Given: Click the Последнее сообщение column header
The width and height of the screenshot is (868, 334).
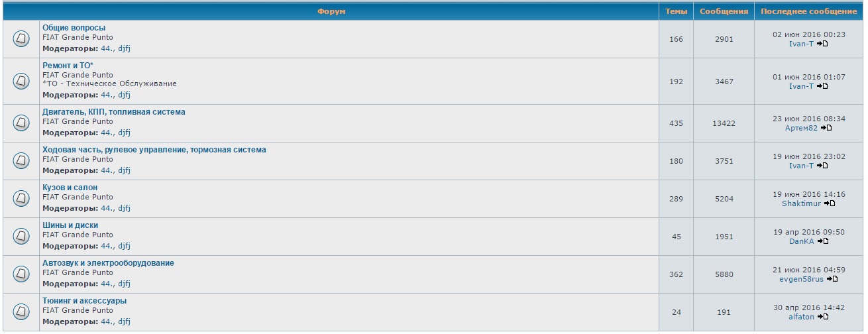Looking at the screenshot, I should tap(808, 11).
